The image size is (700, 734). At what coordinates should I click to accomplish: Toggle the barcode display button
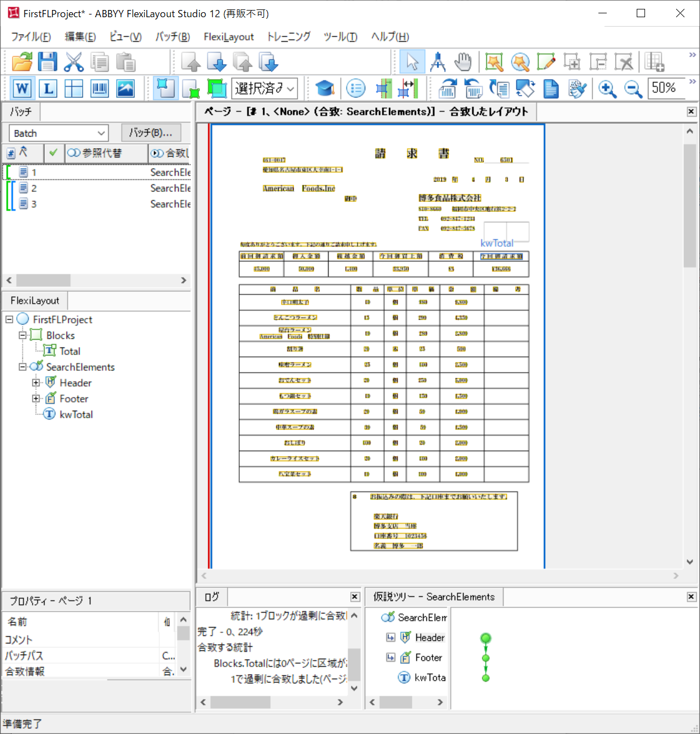click(100, 88)
